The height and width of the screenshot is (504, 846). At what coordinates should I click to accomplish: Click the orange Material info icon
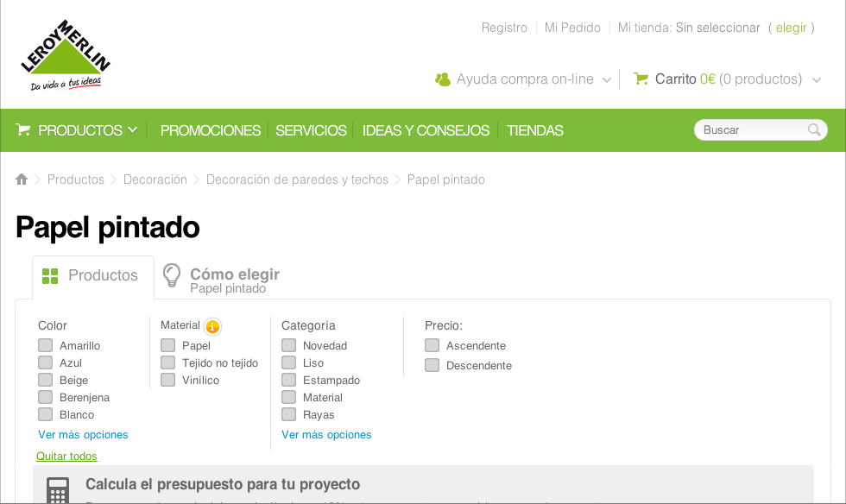212,326
